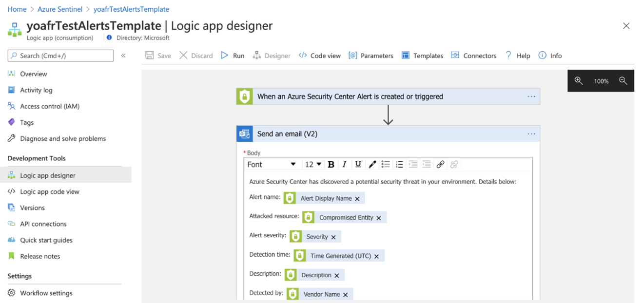Open Overview in the side menu
This screenshot has height=303, width=644.
[34, 74]
